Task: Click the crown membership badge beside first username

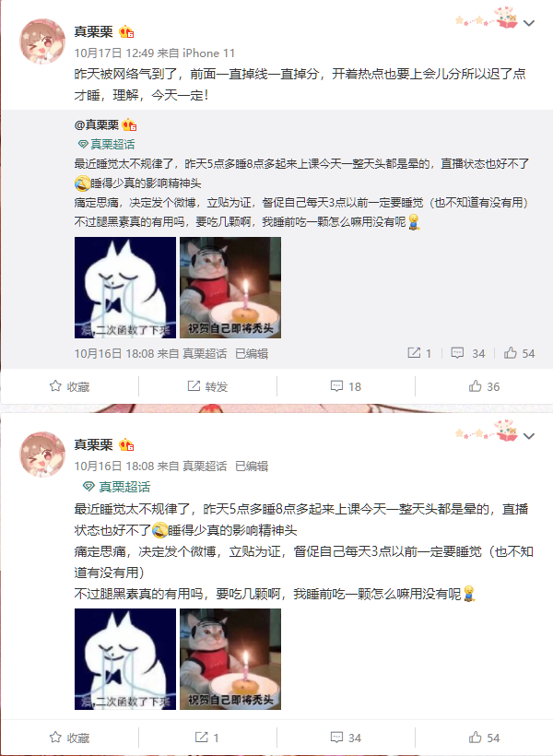Action: click(126, 32)
